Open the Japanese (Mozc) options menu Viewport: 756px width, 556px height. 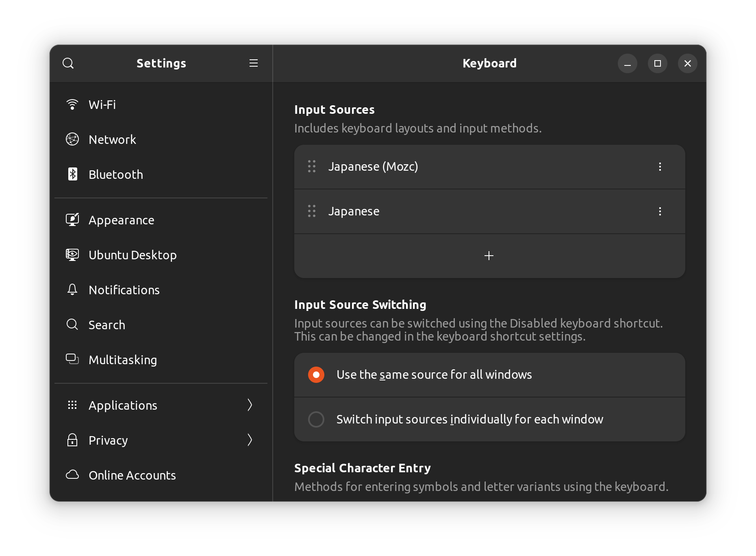[x=660, y=167]
